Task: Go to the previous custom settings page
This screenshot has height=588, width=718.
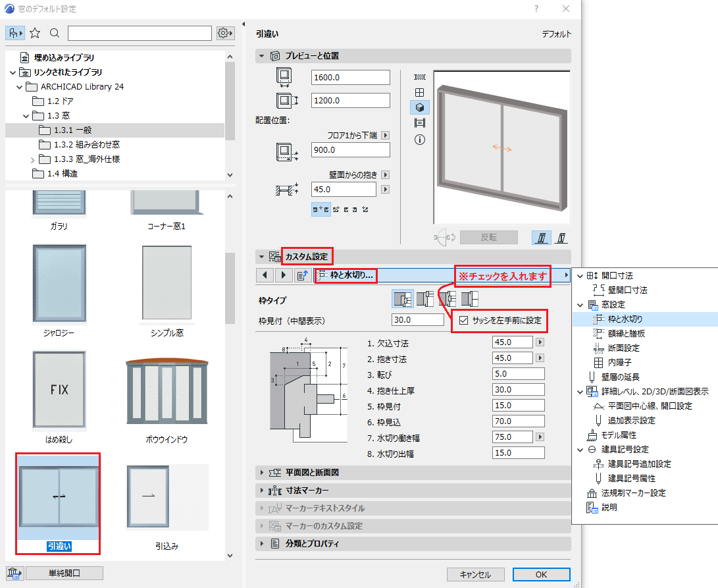Action: click(265, 275)
